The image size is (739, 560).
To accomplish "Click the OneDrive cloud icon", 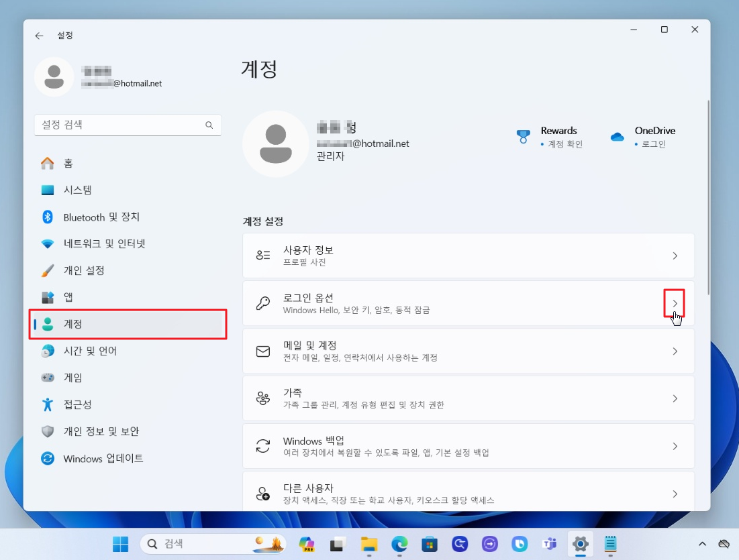I will [x=617, y=136].
